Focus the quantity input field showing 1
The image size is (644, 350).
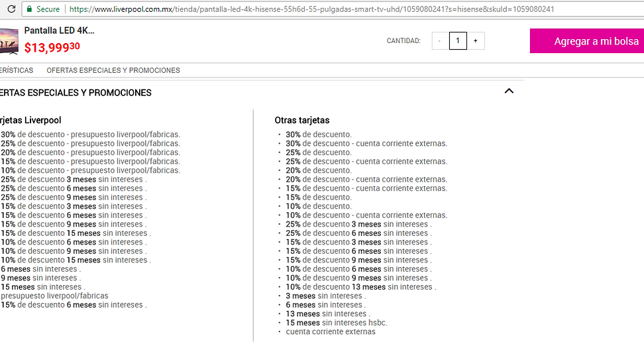pyautogui.click(x=458, y=40)
